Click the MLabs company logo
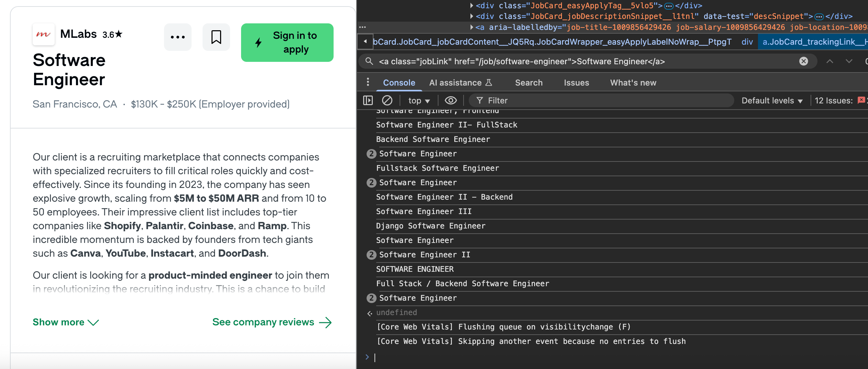The width and height of the screenshot is (868, 369). (x=44, y=34)
